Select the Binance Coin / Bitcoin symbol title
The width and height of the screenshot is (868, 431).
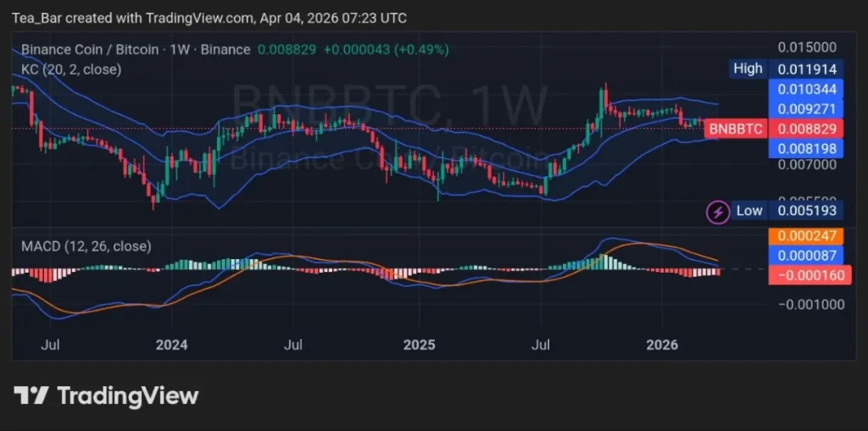coord(136,50)
